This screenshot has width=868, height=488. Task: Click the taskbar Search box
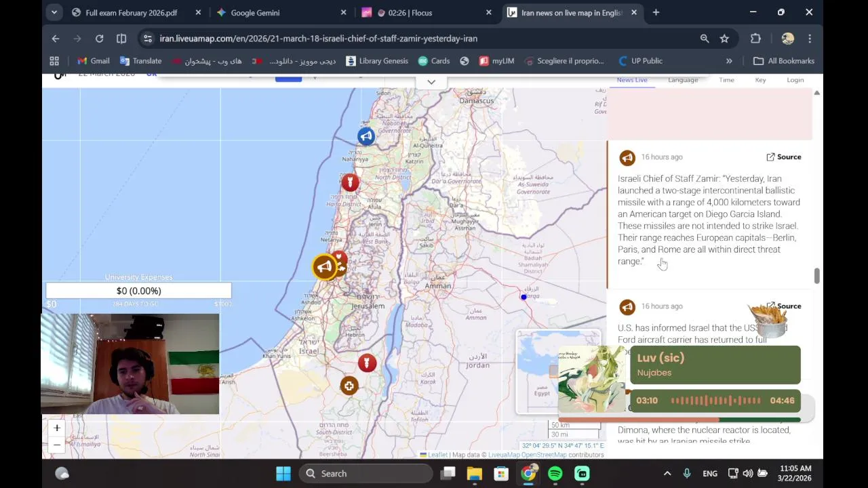(x=365, y=474)
